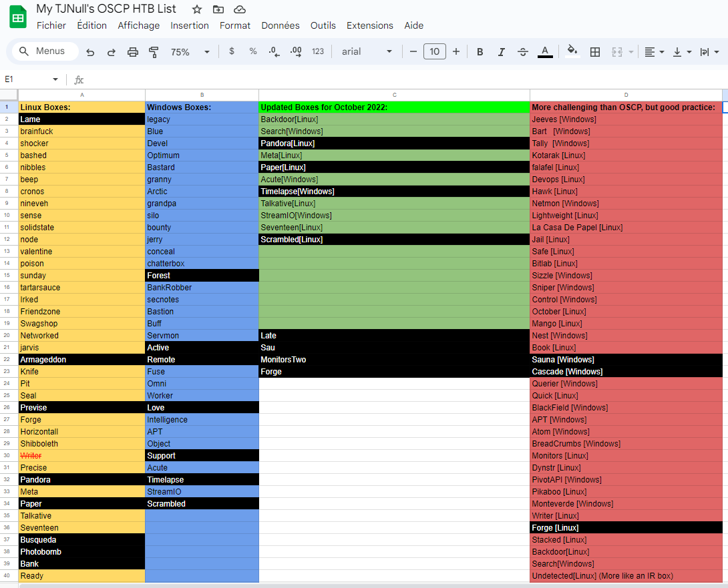
Task: Open the borders tool
Action: pos(594,52)
